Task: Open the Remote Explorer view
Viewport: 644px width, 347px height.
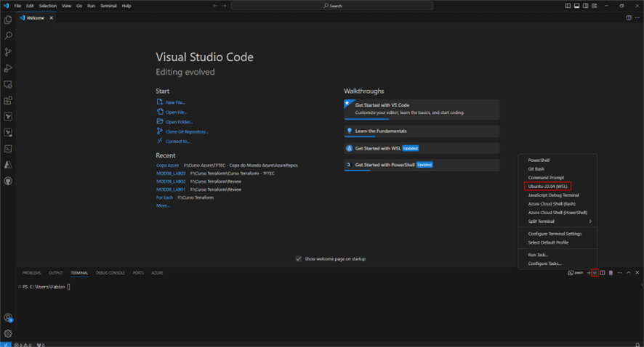Action: pos(8,84)
